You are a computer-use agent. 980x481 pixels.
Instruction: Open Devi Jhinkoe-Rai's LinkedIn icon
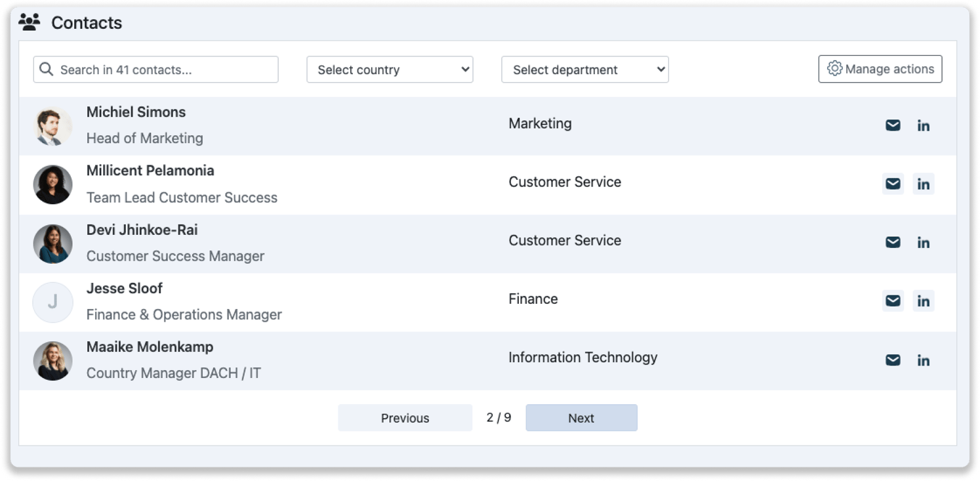924,241
